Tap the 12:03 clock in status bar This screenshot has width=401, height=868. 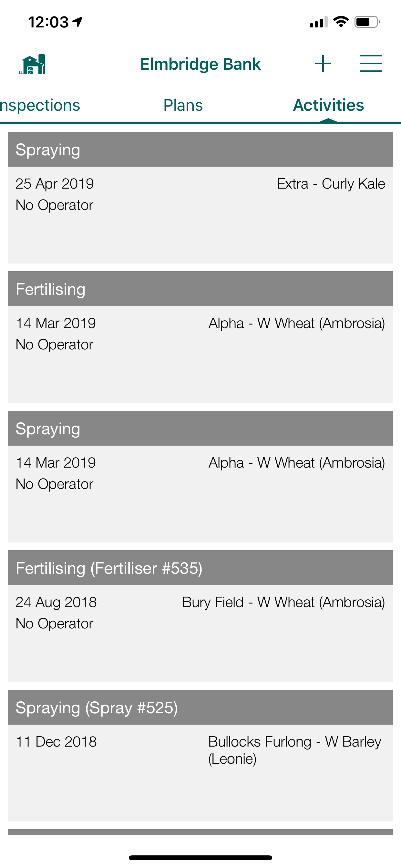pos(48,22)
